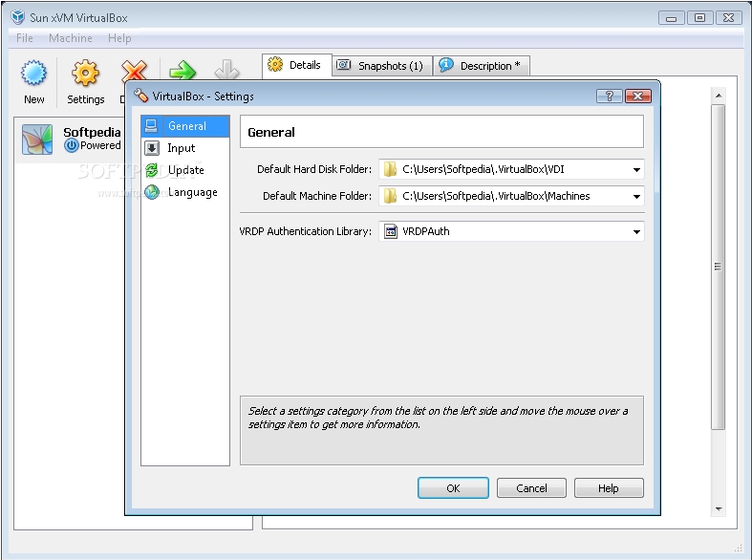Click the blue Powered Off status icon
The width and height of the screenshot is (752, 560).
71,145
